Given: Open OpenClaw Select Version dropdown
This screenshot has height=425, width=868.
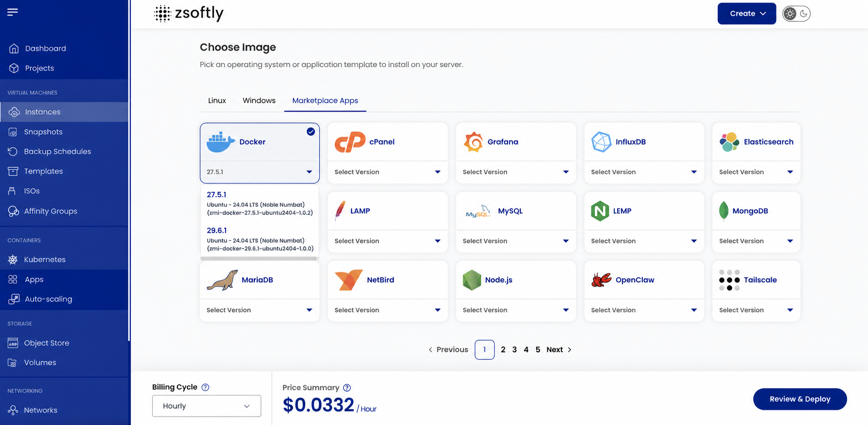Looking at the screenshot, I should (x=644, y=310).
